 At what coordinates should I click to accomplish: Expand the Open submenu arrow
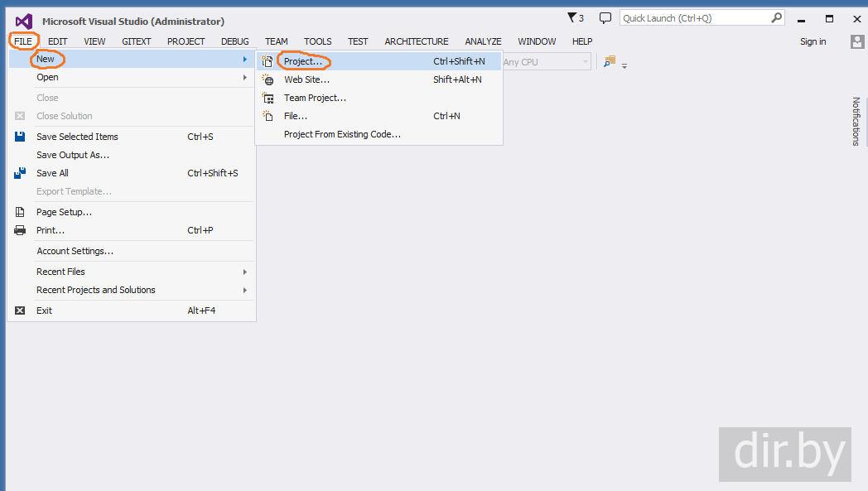244,78
